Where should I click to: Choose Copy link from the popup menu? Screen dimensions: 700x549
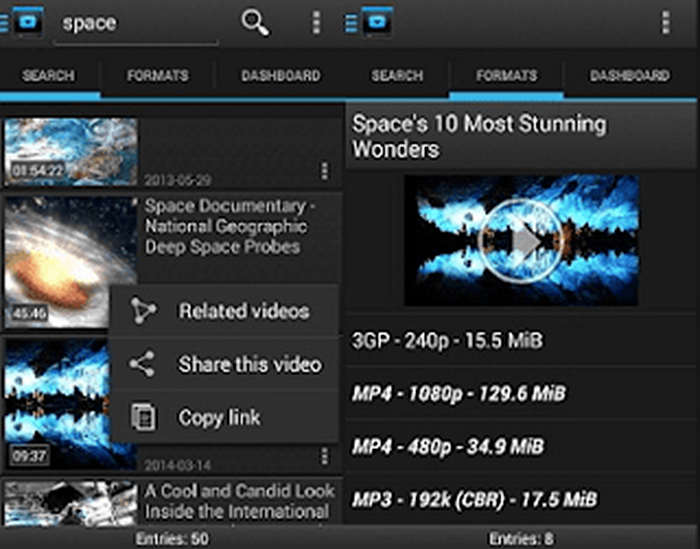224,417
